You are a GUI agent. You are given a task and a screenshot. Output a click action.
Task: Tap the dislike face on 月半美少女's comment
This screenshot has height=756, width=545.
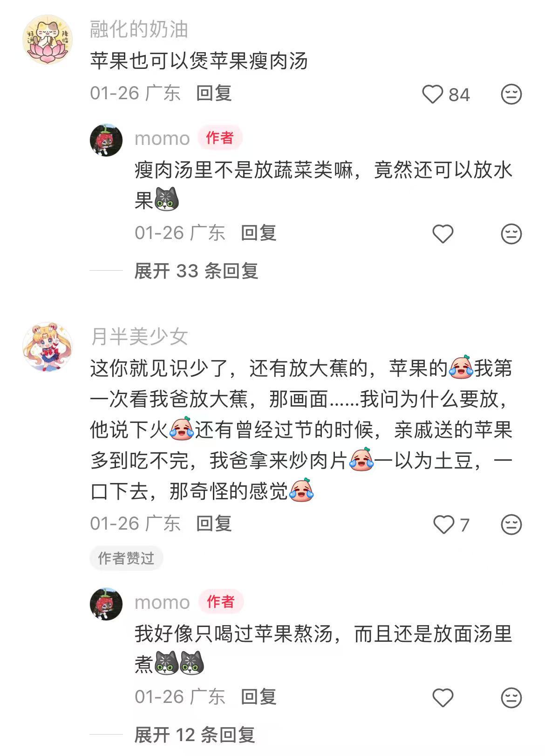point(511,524)
